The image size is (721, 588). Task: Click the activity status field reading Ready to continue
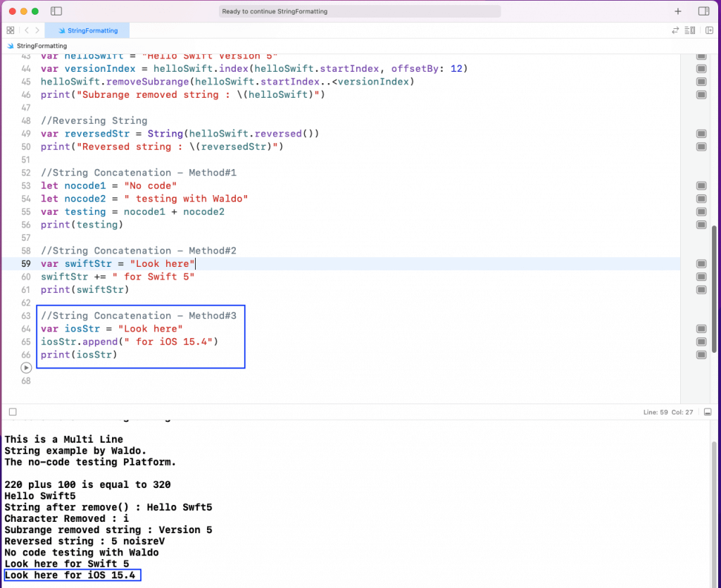click(x=360, y=11)
